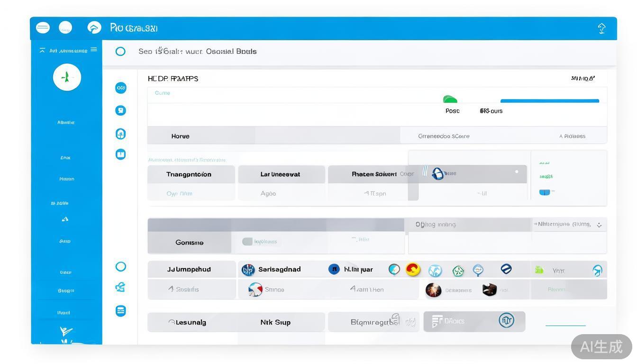Click the hamburger menu icon in the top bar
637x364 pixels.
pos(43,27)
